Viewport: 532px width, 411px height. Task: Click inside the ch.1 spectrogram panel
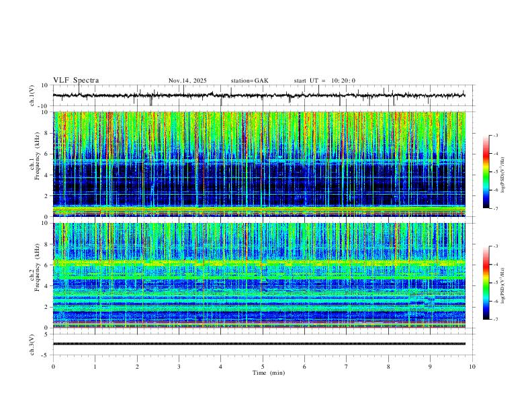click(x=259, y=164)
